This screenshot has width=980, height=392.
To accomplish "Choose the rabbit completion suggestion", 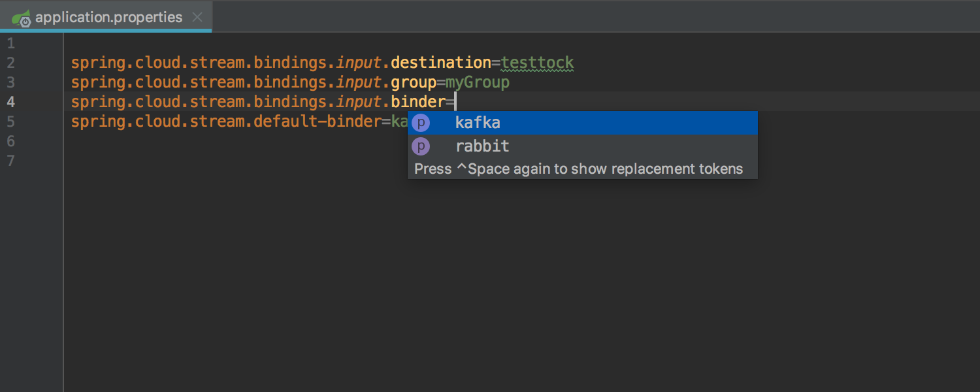I will coord(582,146).
